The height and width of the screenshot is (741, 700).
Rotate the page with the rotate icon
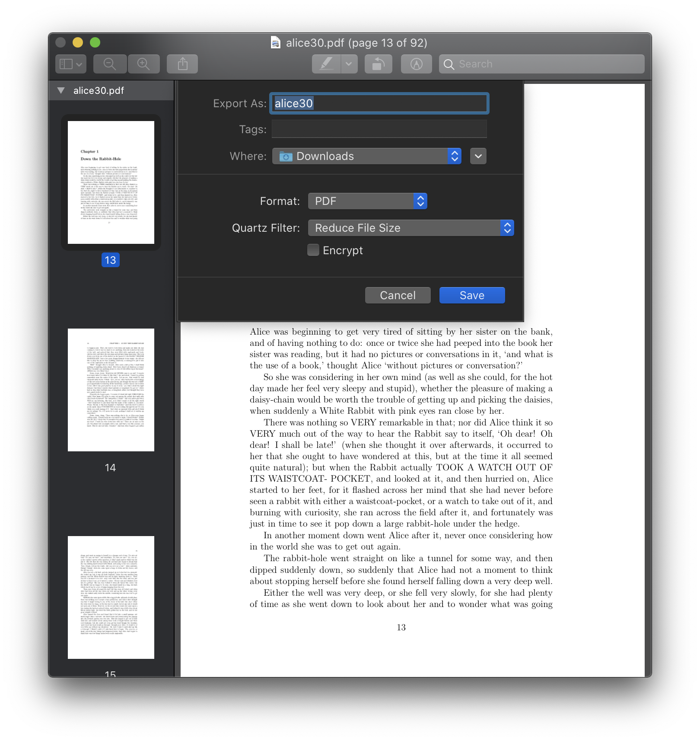[x=378, y=64]
